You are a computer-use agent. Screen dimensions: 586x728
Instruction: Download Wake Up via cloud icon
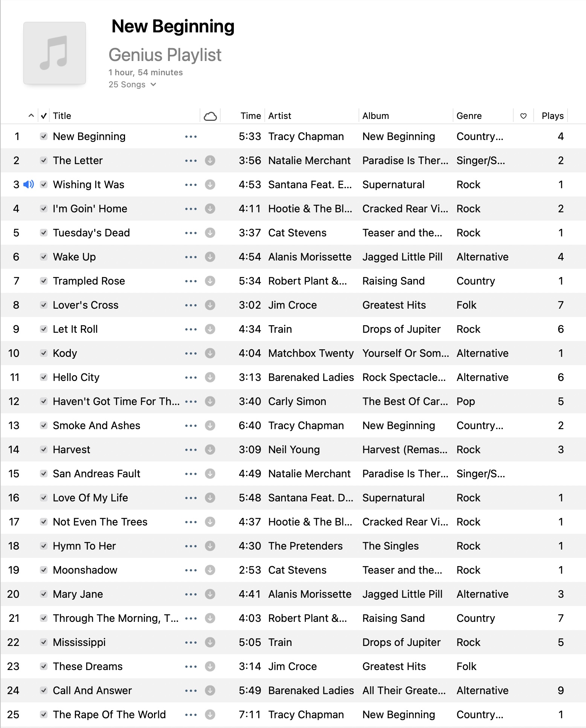click(x=210, y=257)
